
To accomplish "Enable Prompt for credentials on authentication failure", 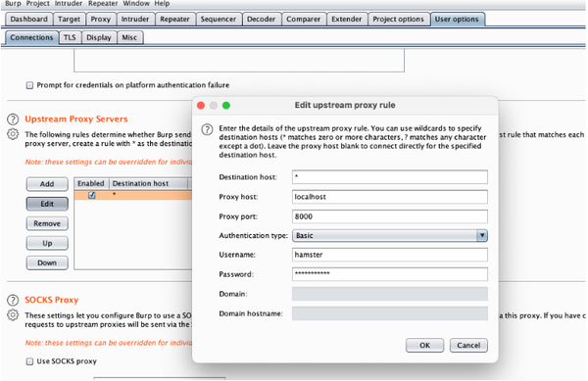I will pos(29,85).
